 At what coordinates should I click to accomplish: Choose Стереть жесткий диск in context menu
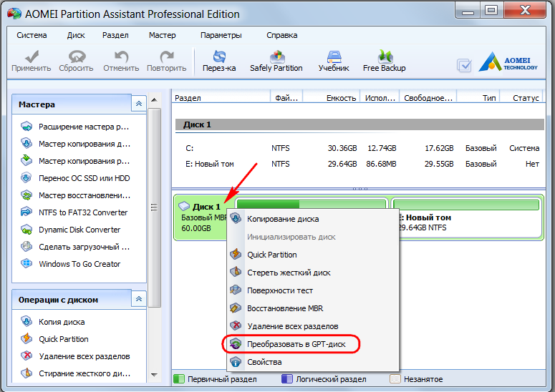(x=313, y=273)
